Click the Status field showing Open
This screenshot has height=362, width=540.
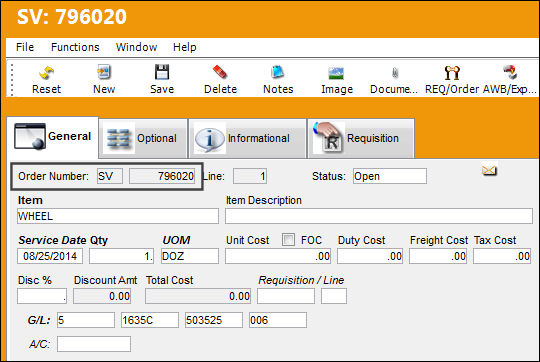[x=390, y=176]
